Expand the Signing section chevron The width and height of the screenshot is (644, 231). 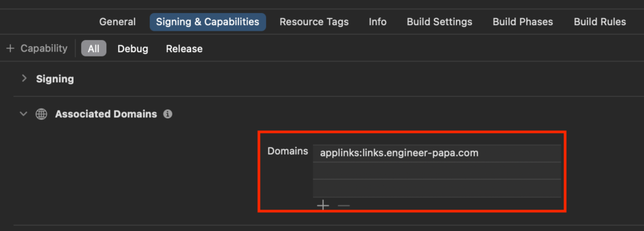25,78
